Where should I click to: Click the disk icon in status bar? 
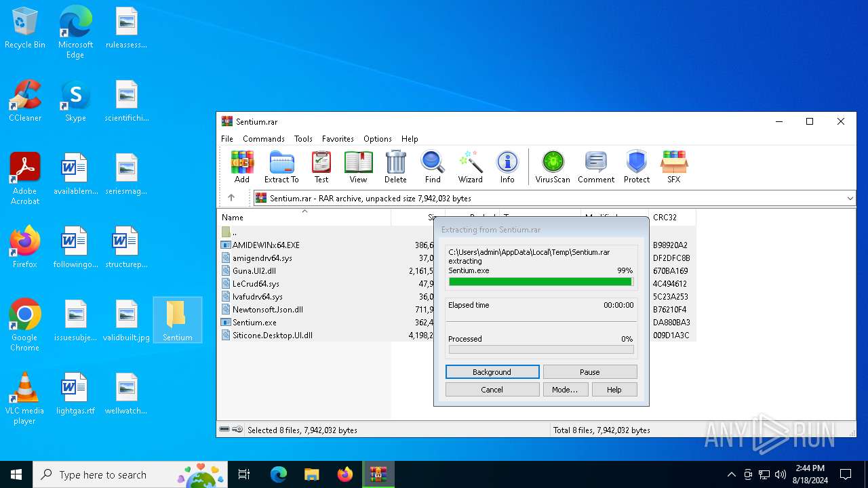224,430
